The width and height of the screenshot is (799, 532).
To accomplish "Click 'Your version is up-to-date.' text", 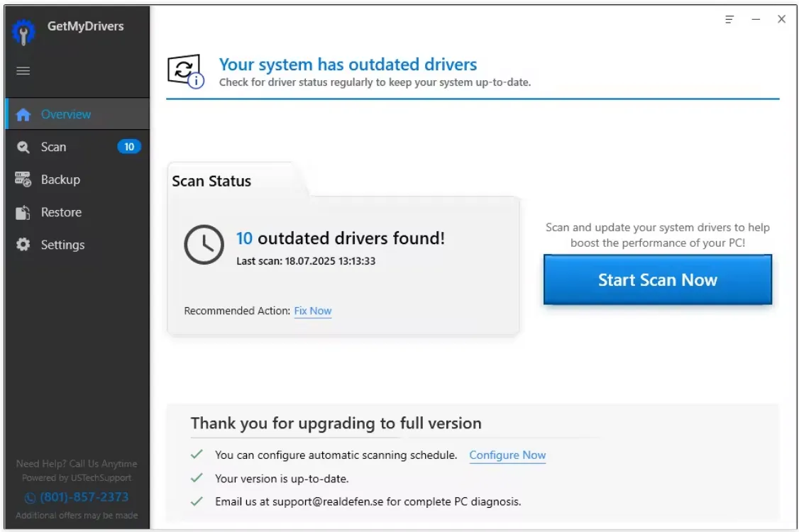I will [282, 479].
